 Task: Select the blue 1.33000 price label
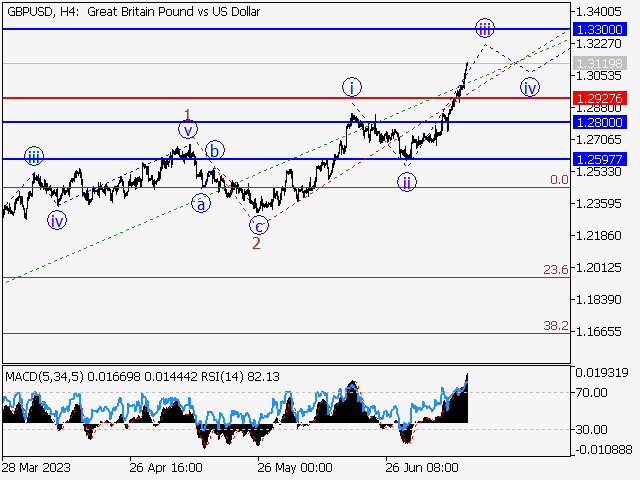pyautogui.click(x=600, y=29)
